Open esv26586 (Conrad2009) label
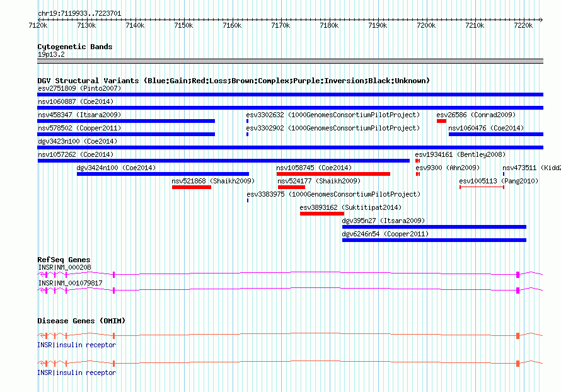Screen dimensions: 561x392 [x=476, y=115]
